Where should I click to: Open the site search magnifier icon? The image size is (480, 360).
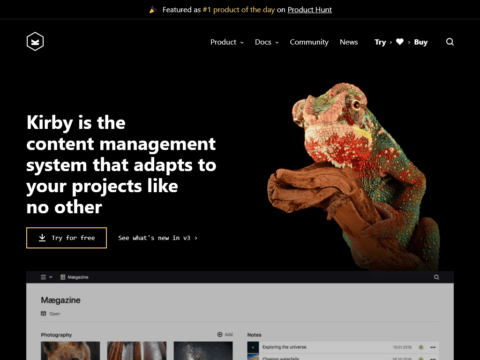pyautogui.click(x=450, y=42)
